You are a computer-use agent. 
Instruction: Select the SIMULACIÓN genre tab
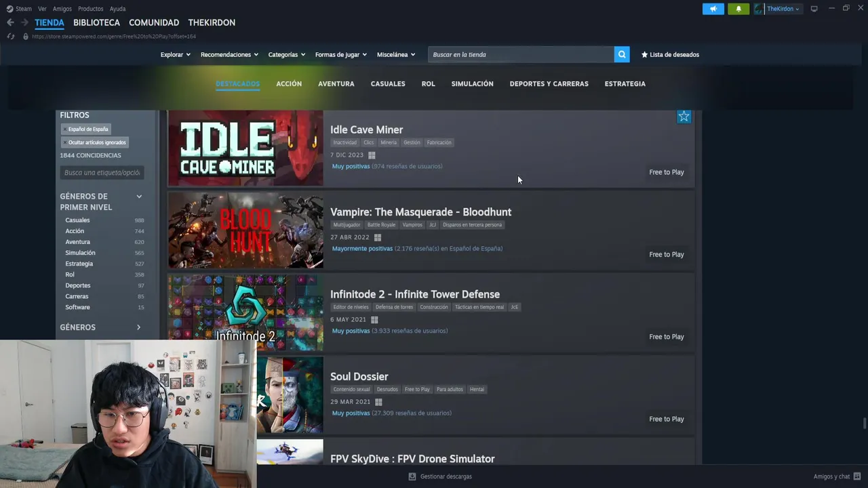(473, 83)
